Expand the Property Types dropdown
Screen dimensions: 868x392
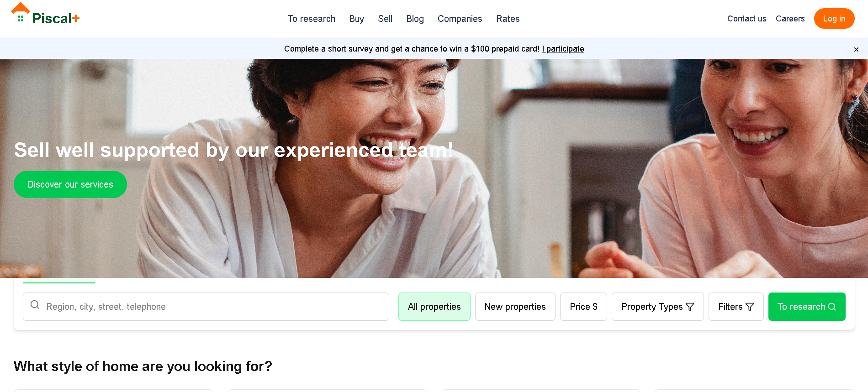(x=652, y=307)
